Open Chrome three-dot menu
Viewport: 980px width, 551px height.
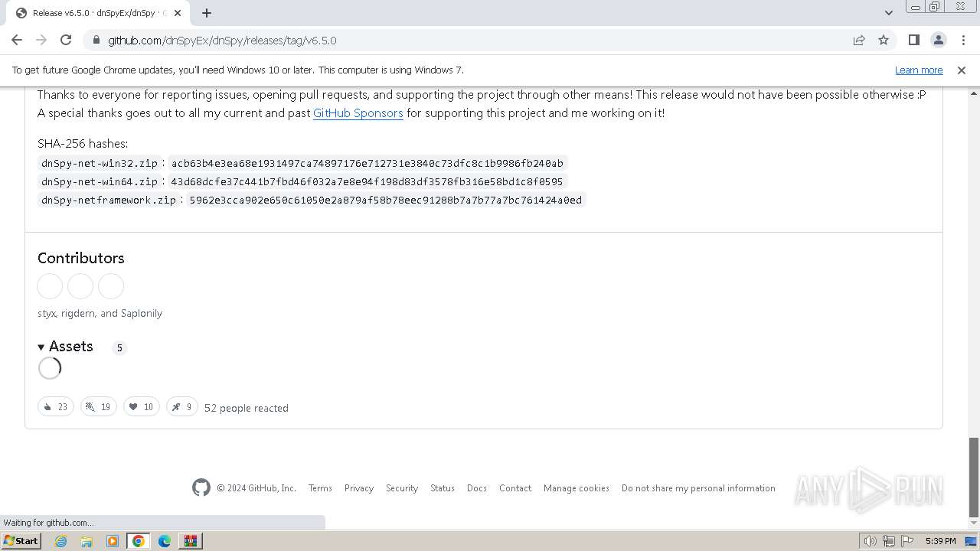[962, 40]
